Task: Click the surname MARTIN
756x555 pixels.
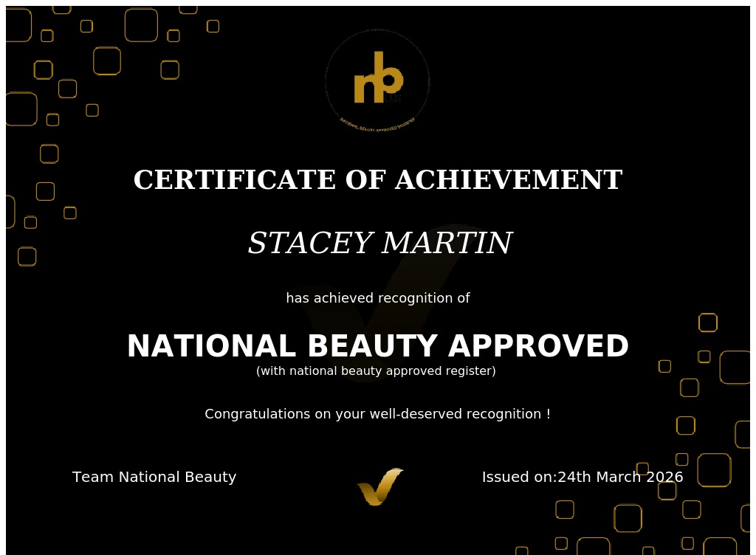Action: point(446,244)
